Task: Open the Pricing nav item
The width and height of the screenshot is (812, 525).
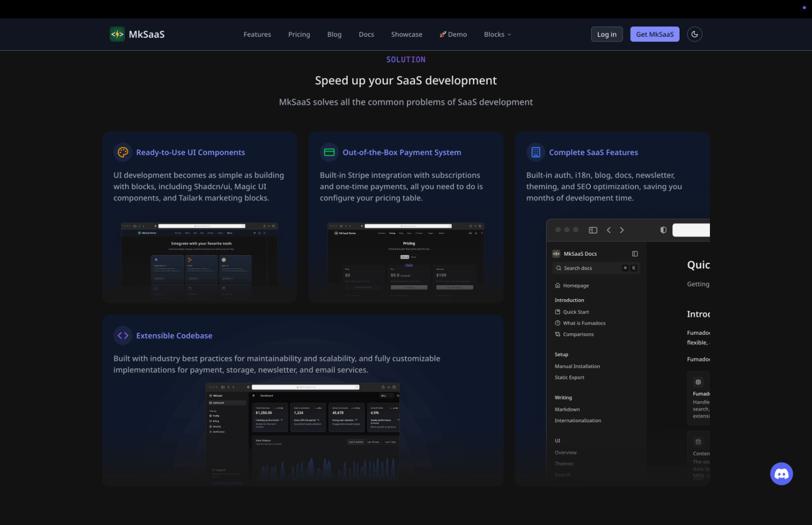Action: tap(299, 34)
